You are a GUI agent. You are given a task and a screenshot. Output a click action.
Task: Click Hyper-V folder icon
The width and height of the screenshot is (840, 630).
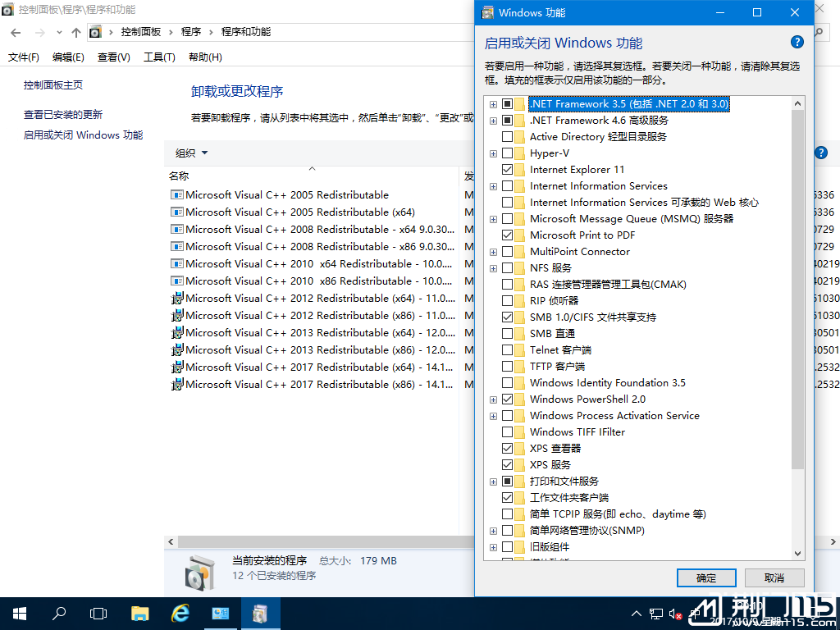[x=519, y=153]
